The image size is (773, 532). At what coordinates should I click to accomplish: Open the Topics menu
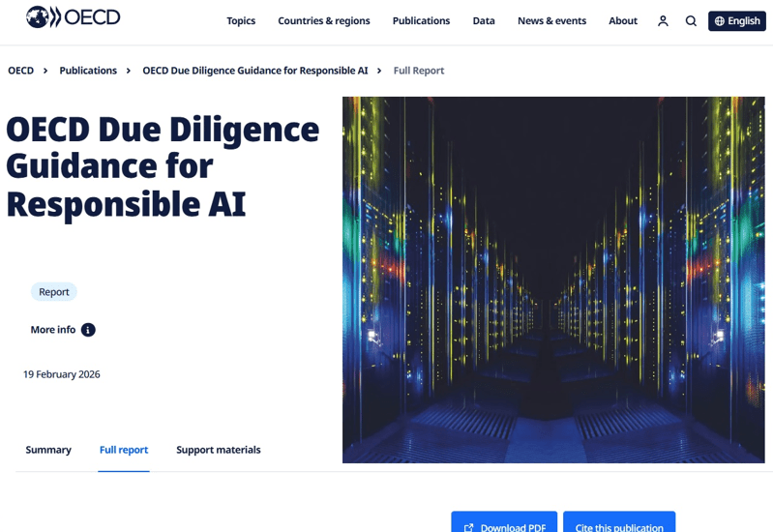point(241,20)
